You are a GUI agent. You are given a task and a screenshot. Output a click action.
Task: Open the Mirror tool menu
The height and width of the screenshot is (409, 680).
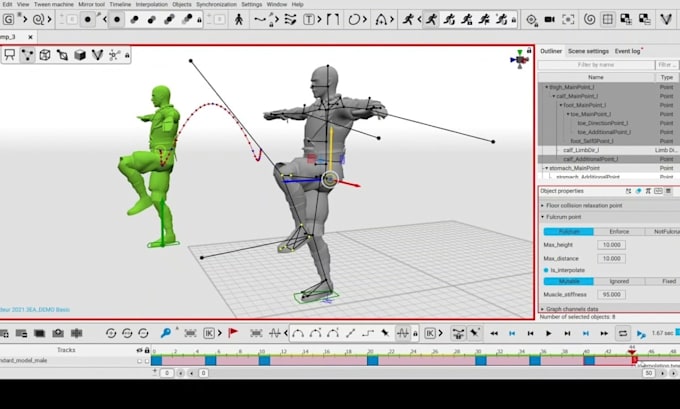92,4
